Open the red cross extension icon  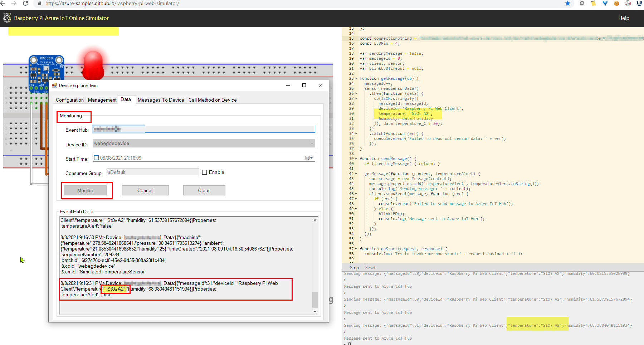tap(628, 3)
